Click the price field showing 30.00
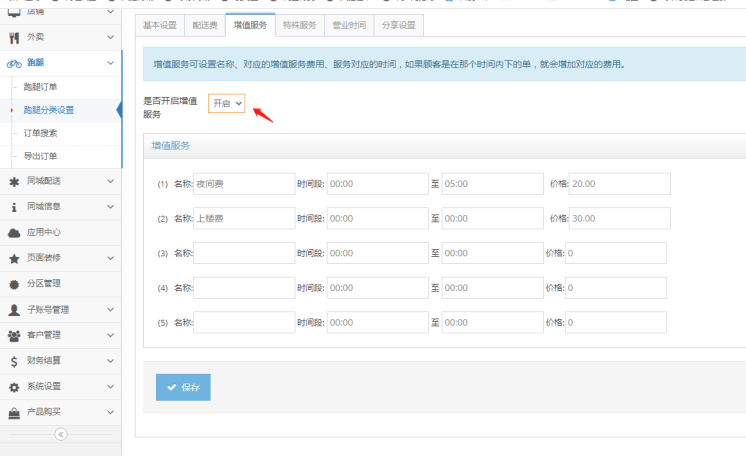The image size is (746, 456). pos(619,218)
